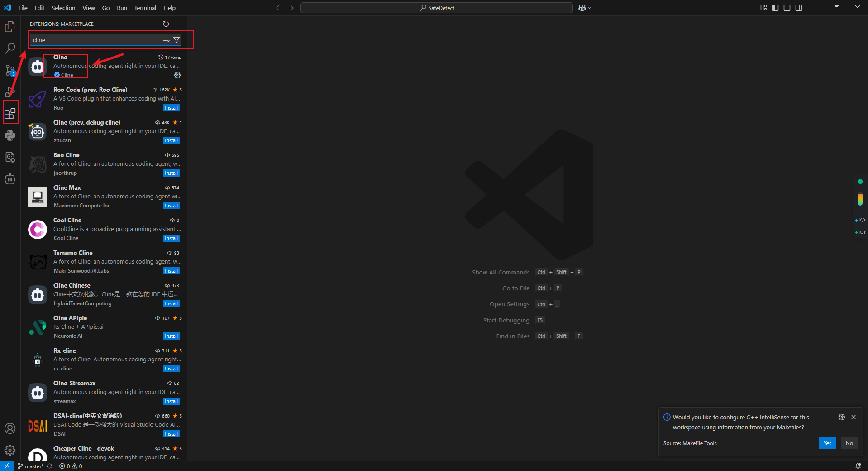Clear extensions search results icon

click(167, 40)
